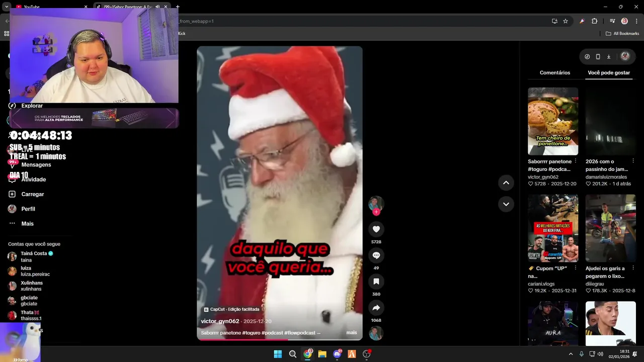The image size is (644, 362).
Task: Click the browser address bar
Action: 362,21
